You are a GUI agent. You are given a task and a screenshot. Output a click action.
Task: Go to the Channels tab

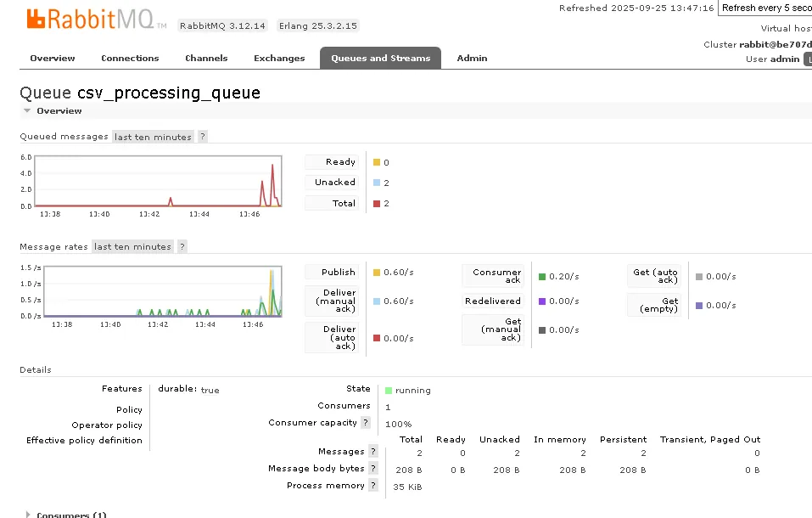(206, 58)
